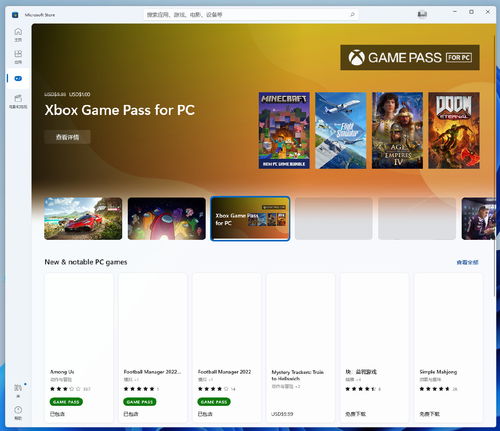This screenshot has width=500, height=431.
Task: Select the Among Us carousel thumbnail
Action: [x=167, y=219]
